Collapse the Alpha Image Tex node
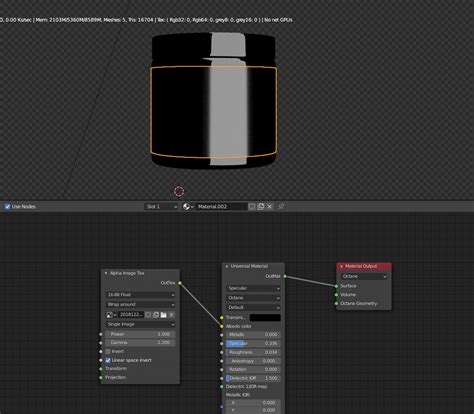Image resolution: width=474 pixels, height=414 pixels. point(106,273)
